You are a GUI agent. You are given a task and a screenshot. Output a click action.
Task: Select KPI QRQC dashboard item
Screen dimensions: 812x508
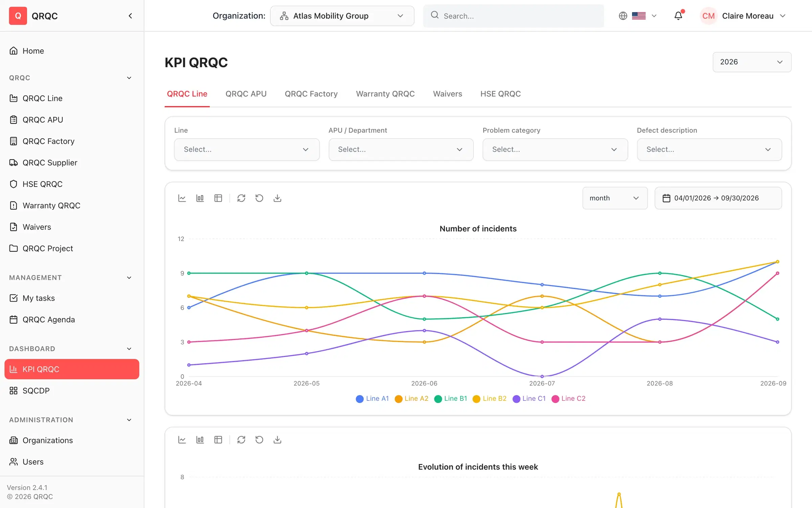(72, 369)
